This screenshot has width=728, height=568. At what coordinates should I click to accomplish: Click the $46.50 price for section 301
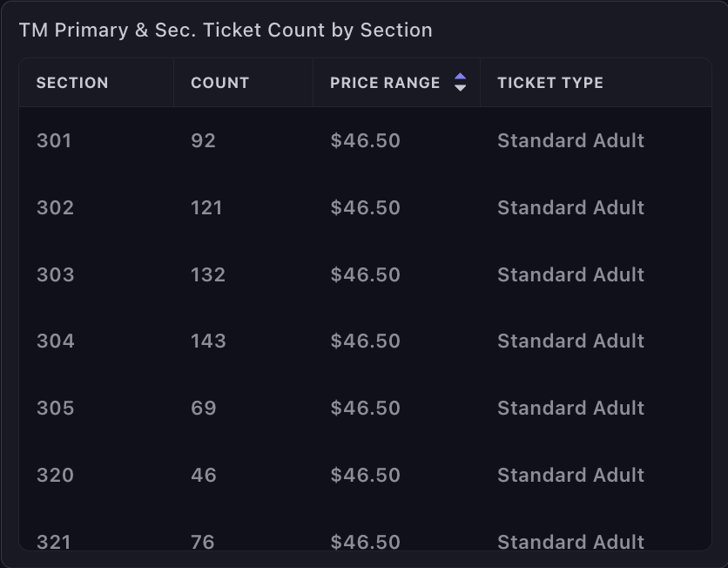[365, 141]
